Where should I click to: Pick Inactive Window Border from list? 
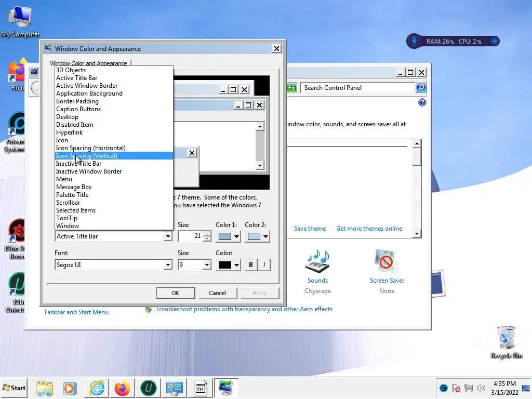pyautogui.click(x=114, y=171)
